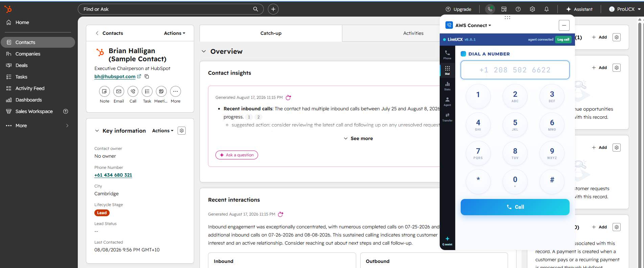This screenshot has height=268, width=644.
Task: Click the Upgrade button
Action: click(x=458, y=9)
